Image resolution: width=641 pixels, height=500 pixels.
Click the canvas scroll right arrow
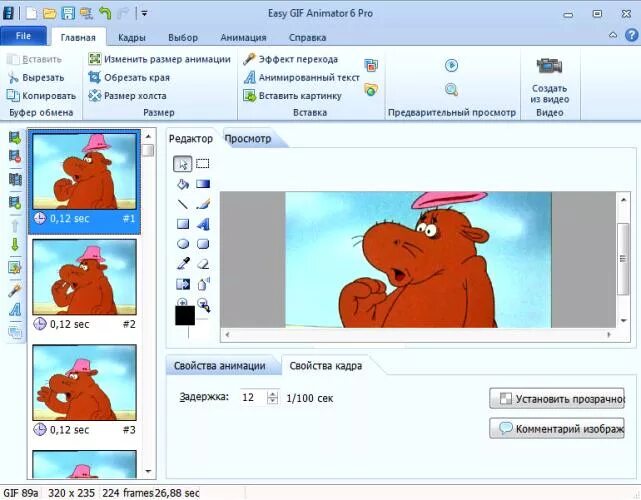(609, 334)
